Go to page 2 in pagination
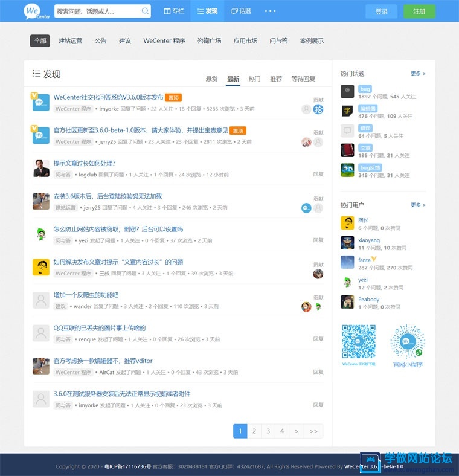Viewport: 459px width, 476px height. (254, 431)
